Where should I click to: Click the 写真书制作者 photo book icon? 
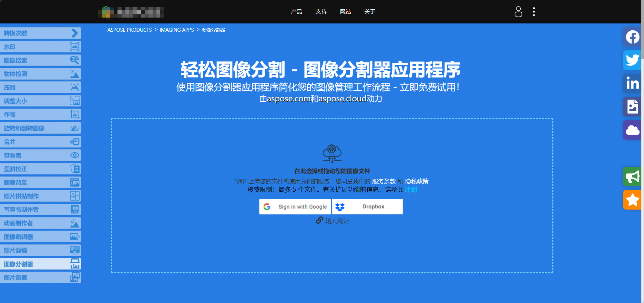click(75, 209)
